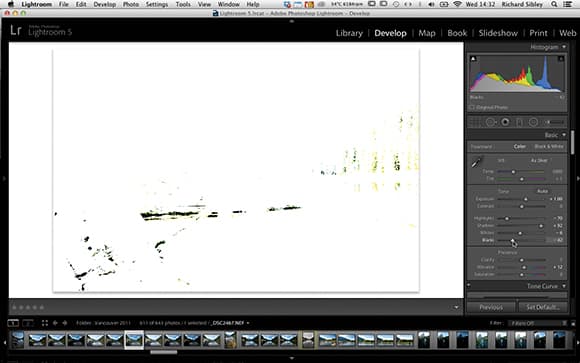Select the Crop Overlay grid tool
The image size is (580, 363).
pos(476,122)
